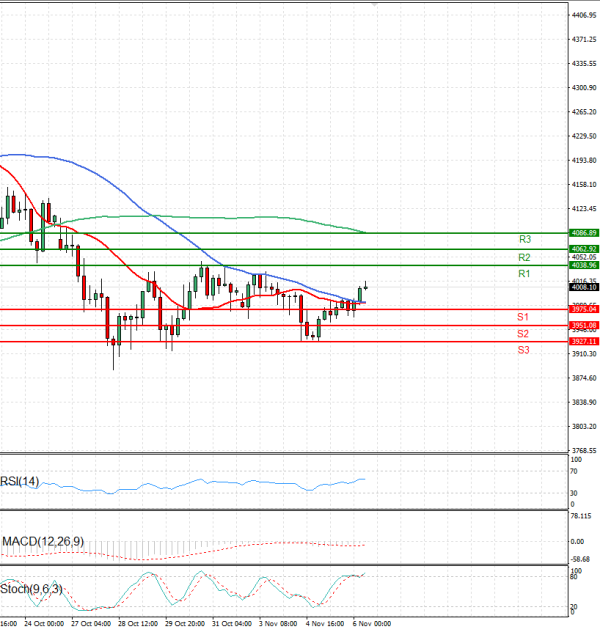Image resolution: width=600 pixels, height=632 pixels.
Task: Click the MACD(12,26,9) indicator label
Action: point(42,541)
